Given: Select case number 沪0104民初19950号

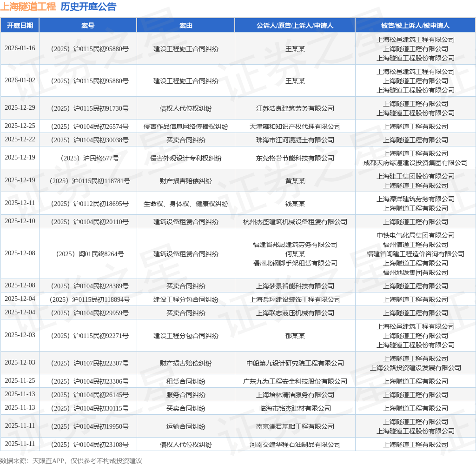Looking at the screenshot, I should (x=90, y=426).
